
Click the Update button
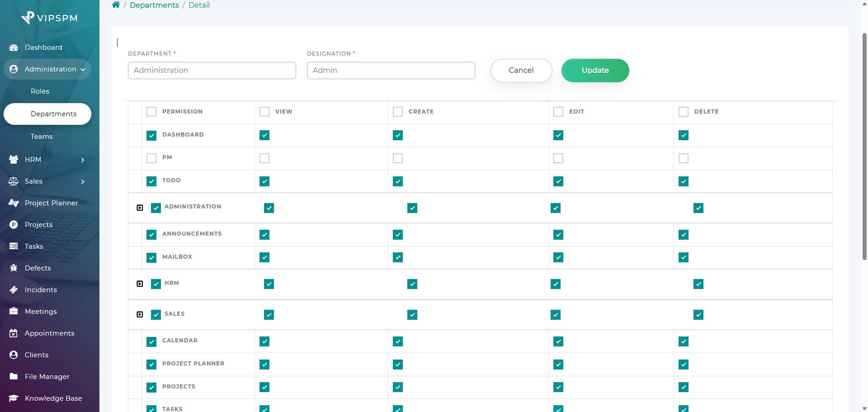pos(595,71)
